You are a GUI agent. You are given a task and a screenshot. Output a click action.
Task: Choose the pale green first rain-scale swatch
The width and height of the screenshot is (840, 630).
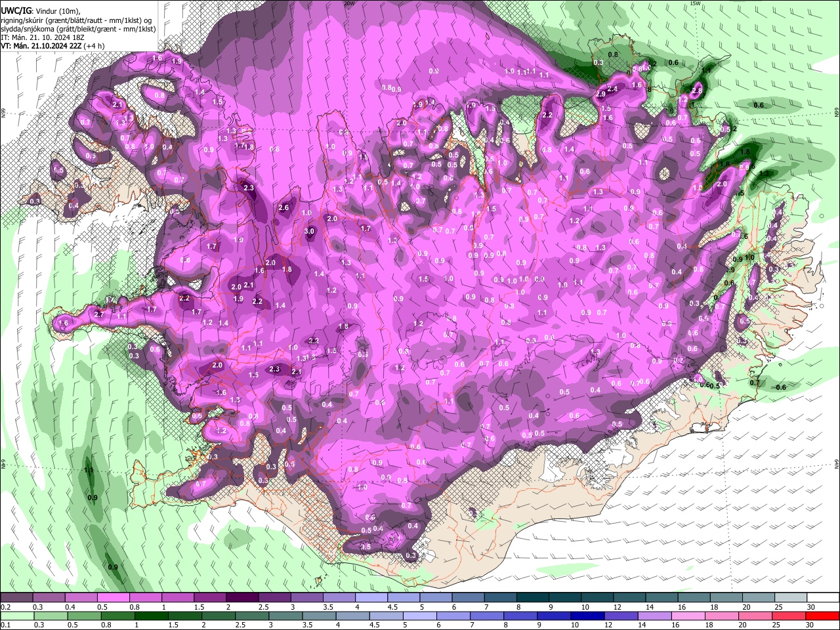(17, 616)
